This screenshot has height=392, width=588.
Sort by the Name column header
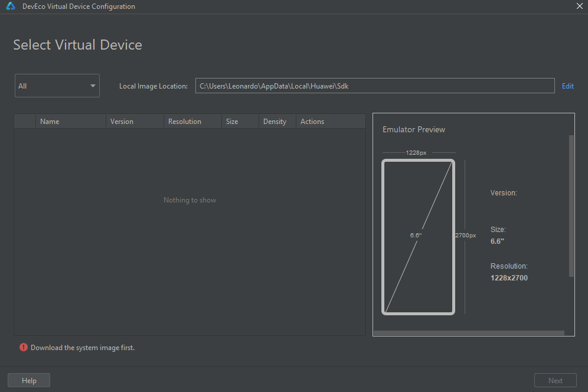(71, 122)
